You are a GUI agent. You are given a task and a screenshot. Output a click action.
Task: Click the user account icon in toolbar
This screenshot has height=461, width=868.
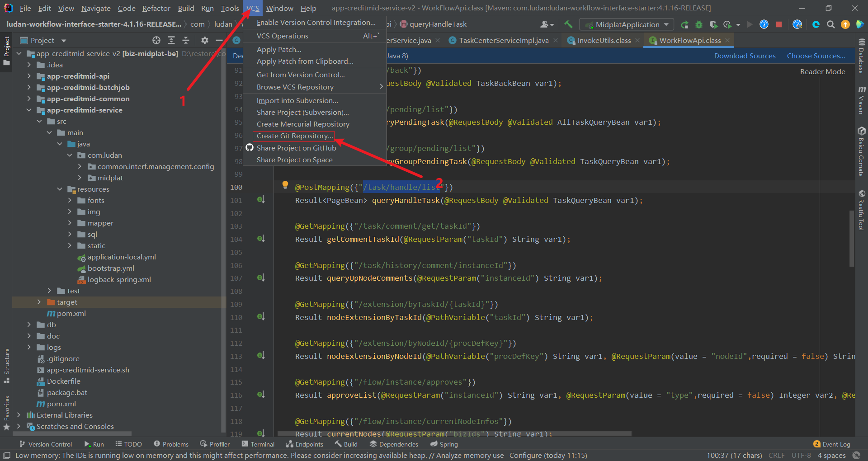[547, 24]
